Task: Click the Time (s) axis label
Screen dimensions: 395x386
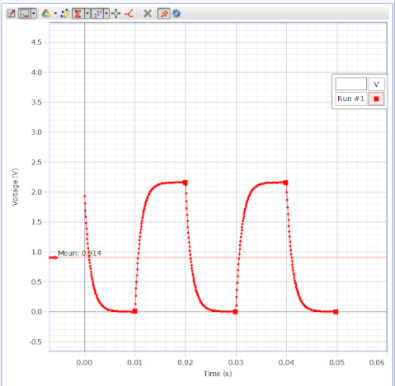Action: click(218, 373)
